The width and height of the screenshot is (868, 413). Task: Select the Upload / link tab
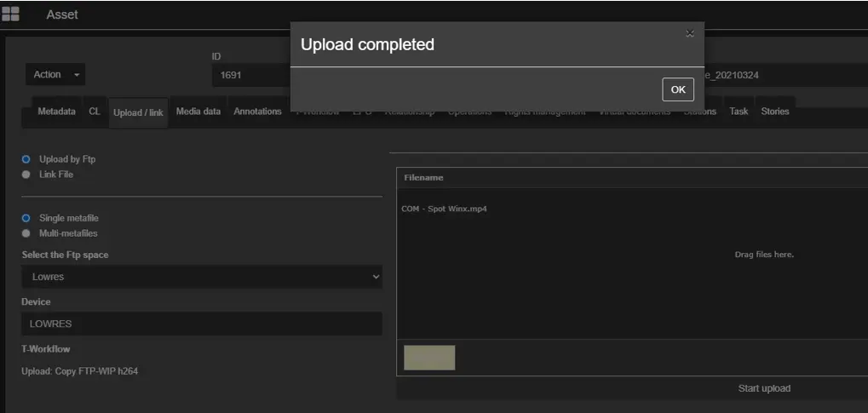point(138,112)
